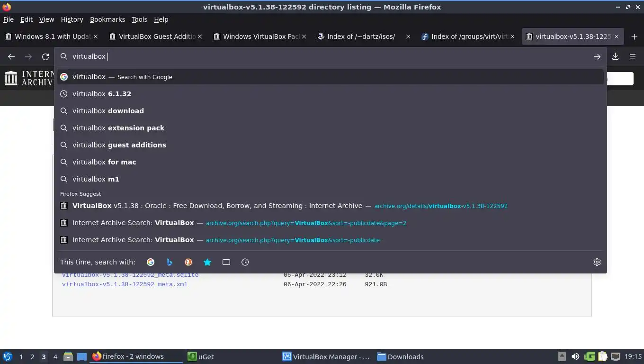Open a new tab with plus icon
The width and height of the screenshot is (644, 364).
point(634,36)
